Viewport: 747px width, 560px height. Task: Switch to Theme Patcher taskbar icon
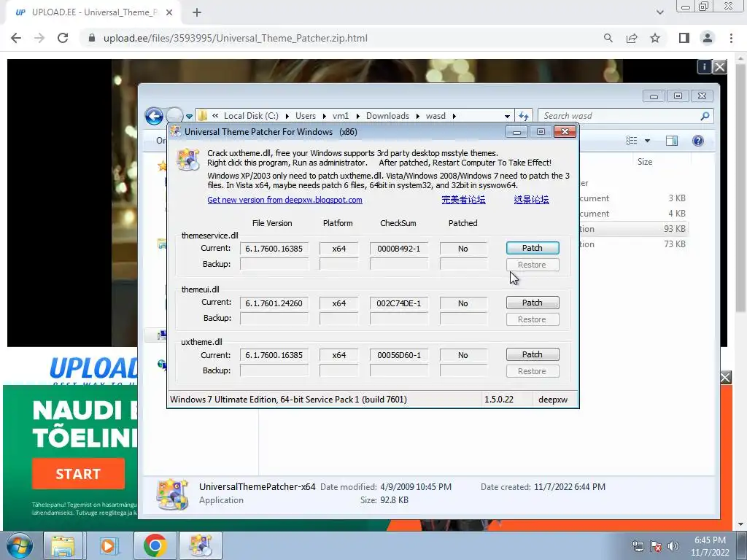tap(201, 545)
